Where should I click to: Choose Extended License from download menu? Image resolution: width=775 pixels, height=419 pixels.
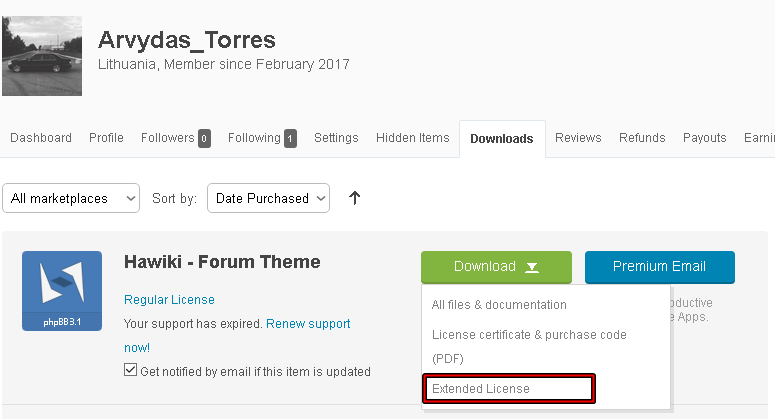coord(509,388)
